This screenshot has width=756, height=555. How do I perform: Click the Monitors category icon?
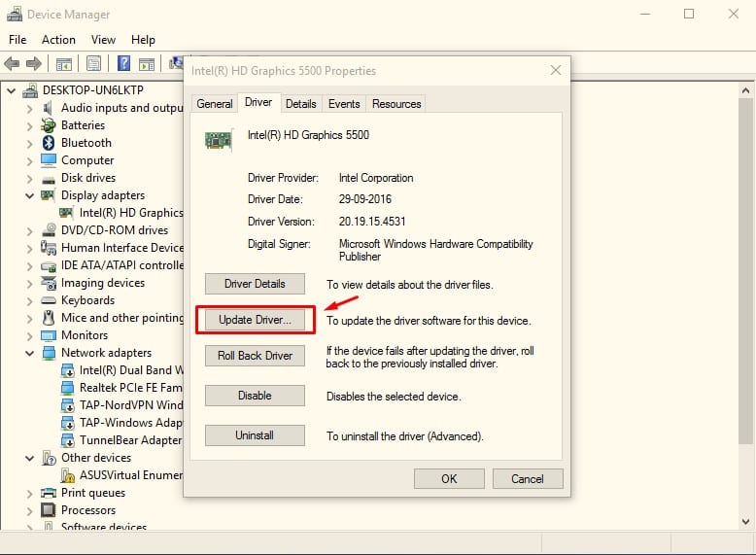click(49, 335)
